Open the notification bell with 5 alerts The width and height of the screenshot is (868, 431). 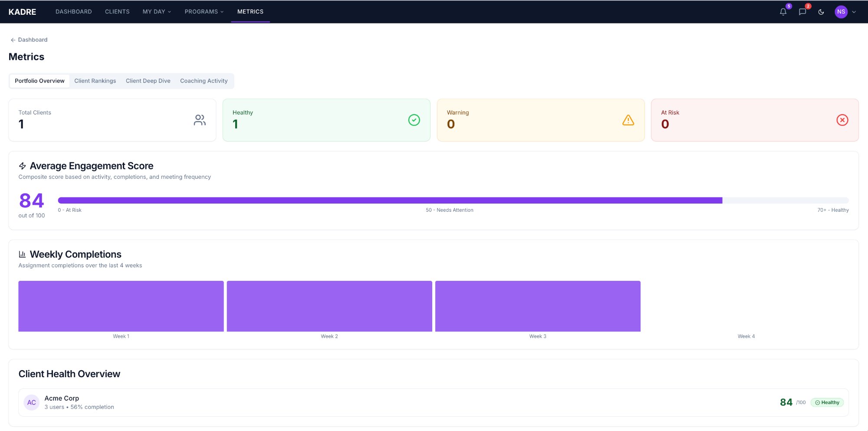[783, 12]
